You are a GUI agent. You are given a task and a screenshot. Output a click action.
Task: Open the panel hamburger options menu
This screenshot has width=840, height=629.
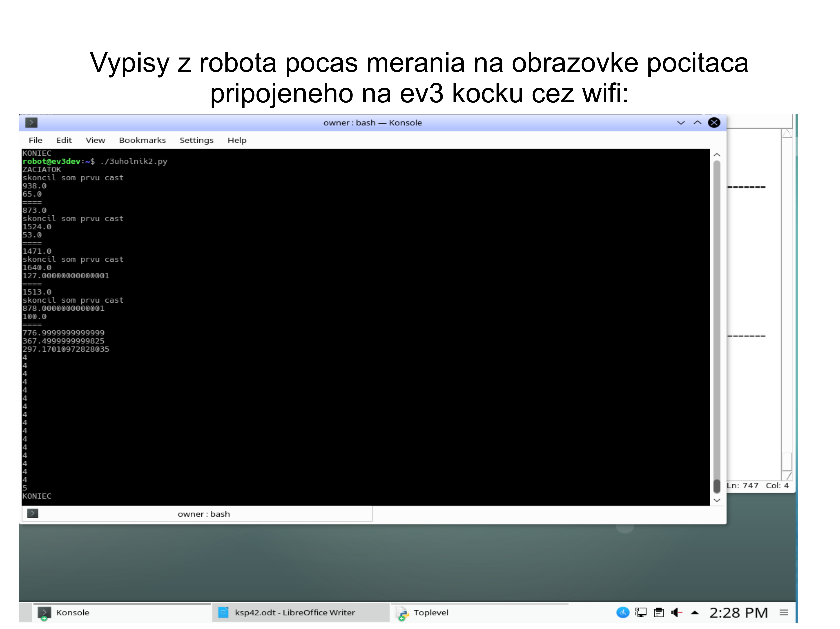[x=784, y=612]
